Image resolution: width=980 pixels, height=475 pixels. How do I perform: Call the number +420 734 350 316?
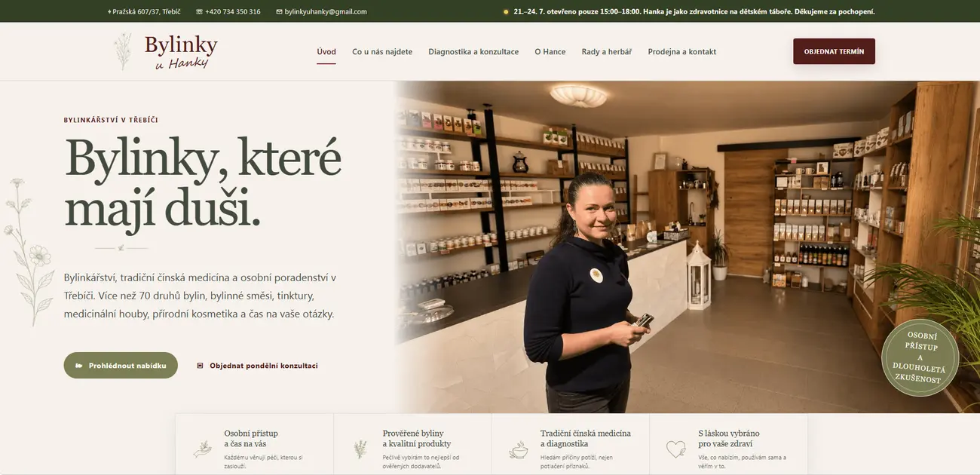[233, 12]
